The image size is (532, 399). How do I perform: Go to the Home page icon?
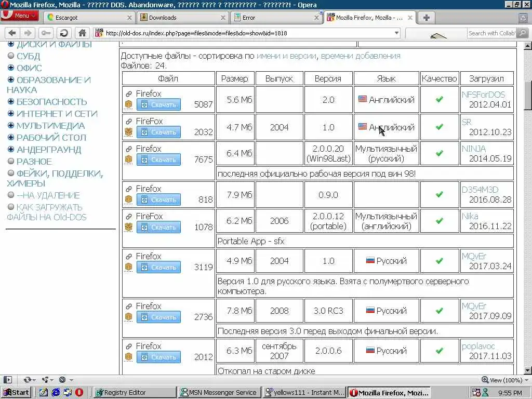click(82, 33)
